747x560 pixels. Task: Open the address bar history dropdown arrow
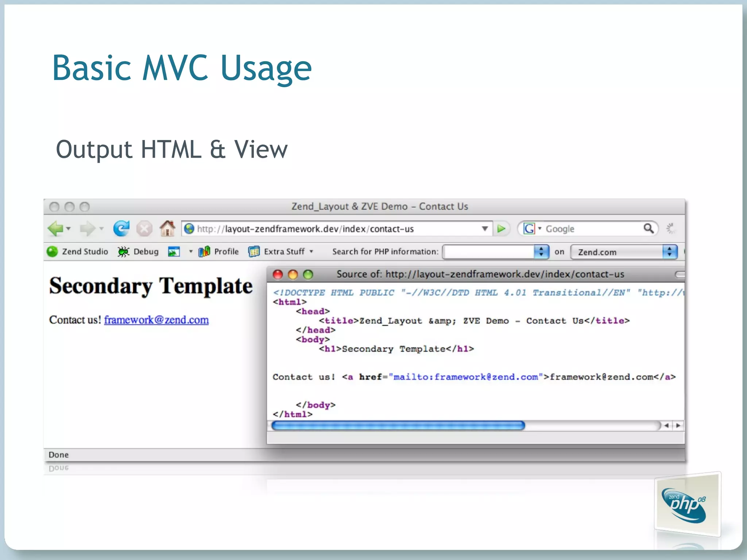[485, 229]
